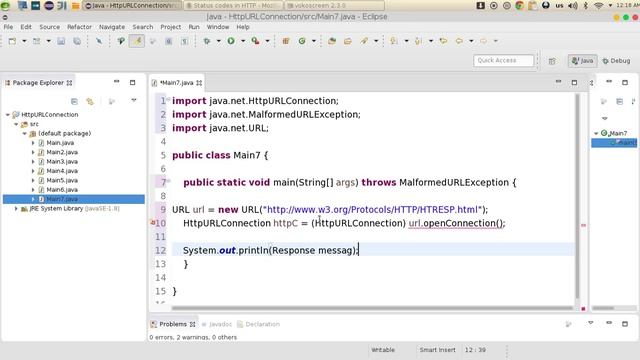Open the New Java Class dropdown arrow
The width and height of the screenshot is (640, 360).
pos(314,41)
